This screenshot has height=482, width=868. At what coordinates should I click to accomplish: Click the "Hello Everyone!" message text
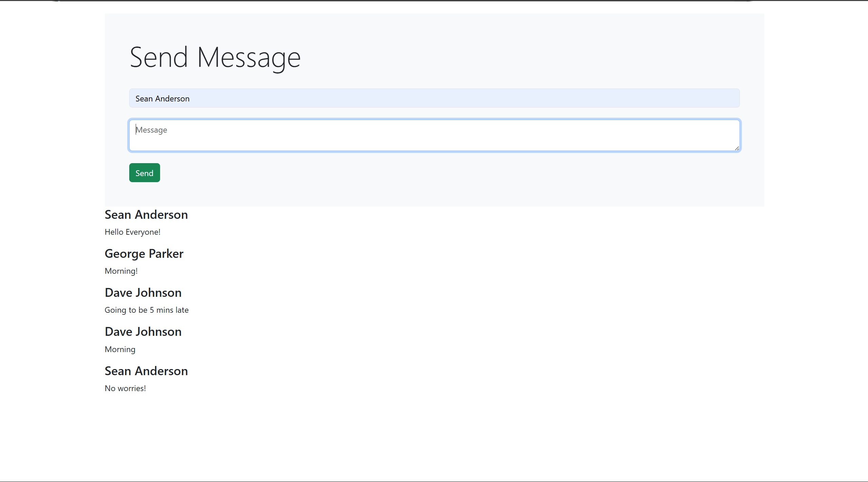133,232
